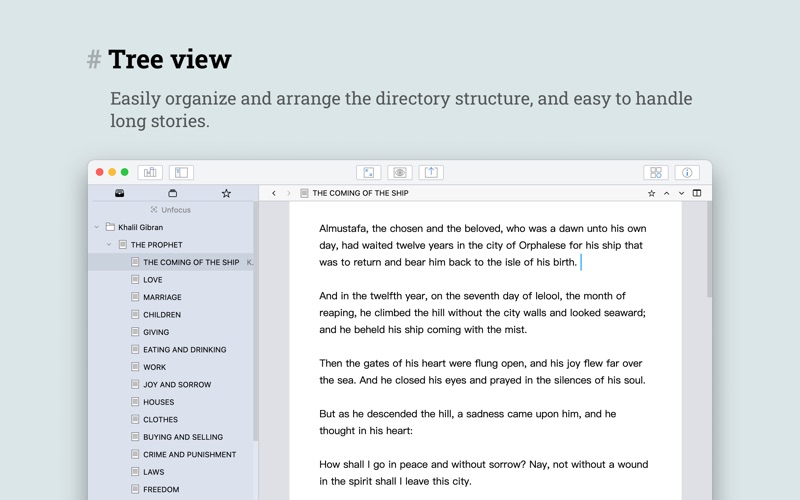800x500 pixels.
Task: Show the info inspector icon
Action: tap(687, 172)
